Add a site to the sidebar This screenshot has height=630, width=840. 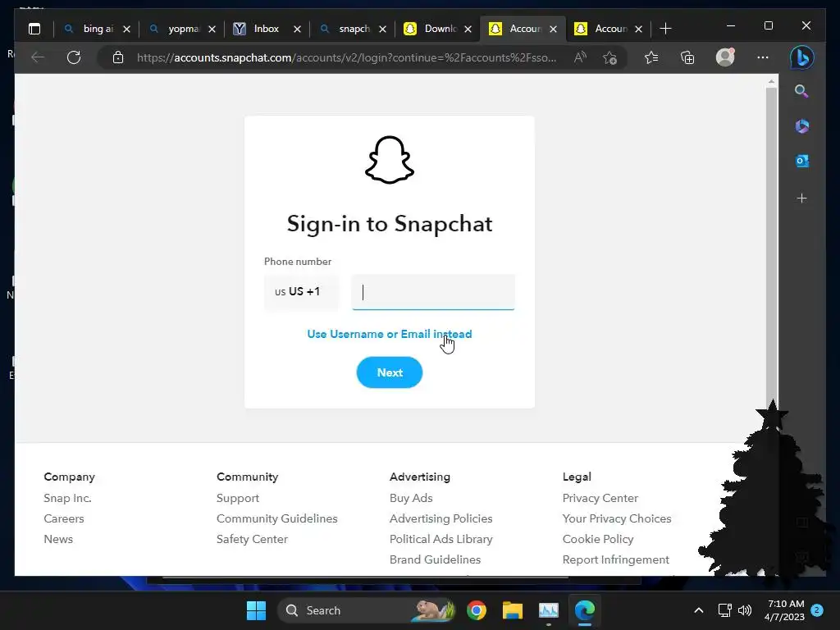pyautogui.click(x=802, y=199)
